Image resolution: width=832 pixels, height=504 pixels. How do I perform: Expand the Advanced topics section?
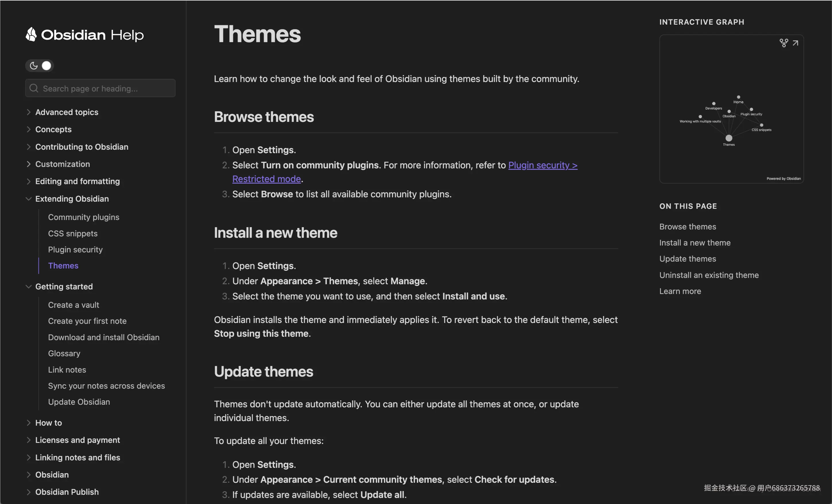(29, 112)
